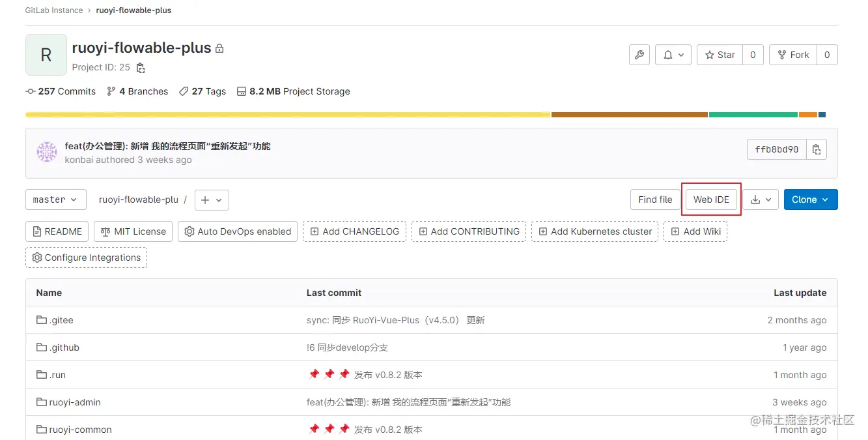
Task: Click the yellow language bar segment
Action: 288,115
